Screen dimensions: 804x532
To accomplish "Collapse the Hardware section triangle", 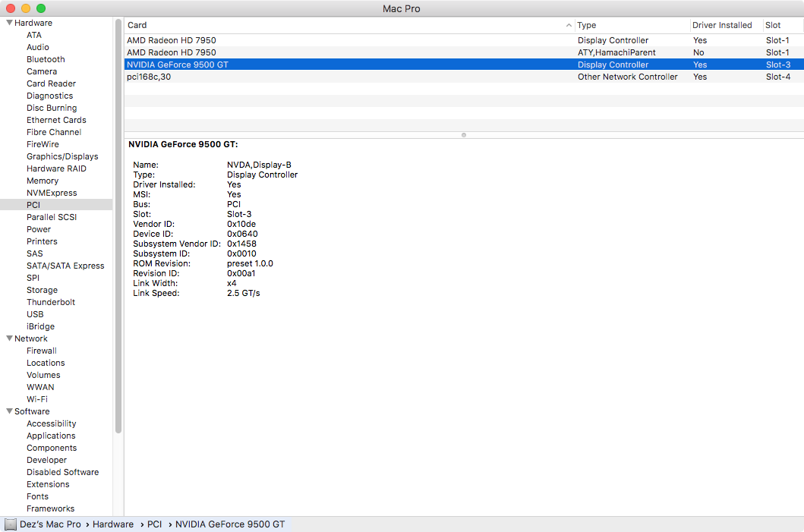I will [x=9, y=23].
